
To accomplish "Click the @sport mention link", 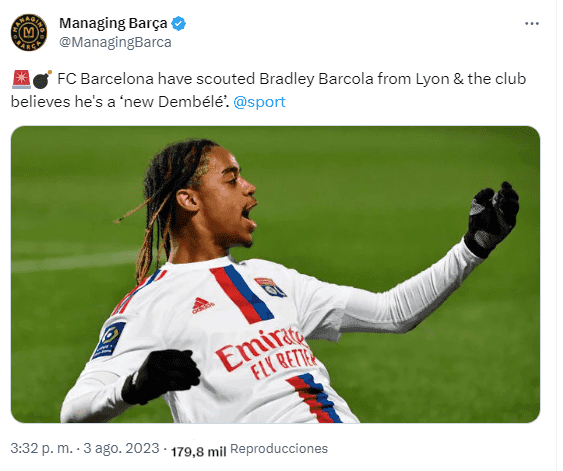I will [x=259, y=102].
